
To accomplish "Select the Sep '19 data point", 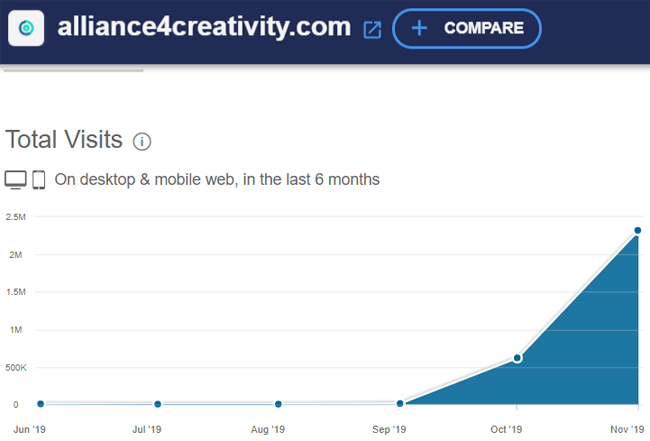I will coord(400,403).
